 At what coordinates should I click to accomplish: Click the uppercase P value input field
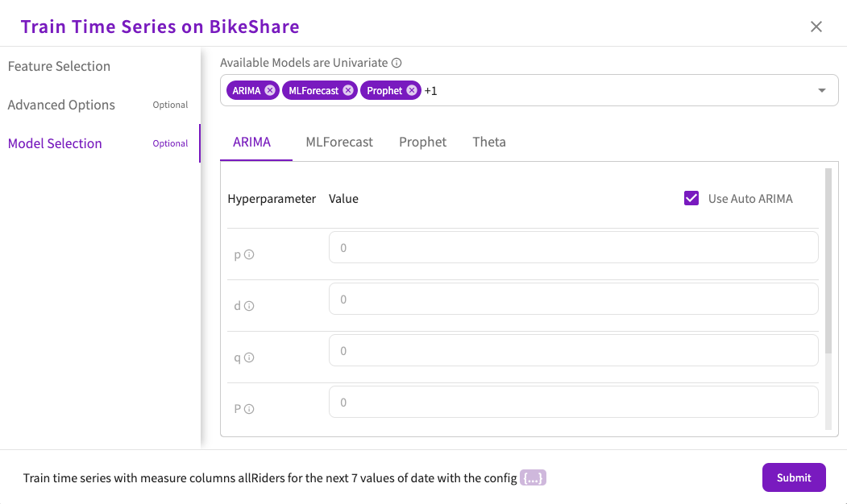[x=573, y=402]
